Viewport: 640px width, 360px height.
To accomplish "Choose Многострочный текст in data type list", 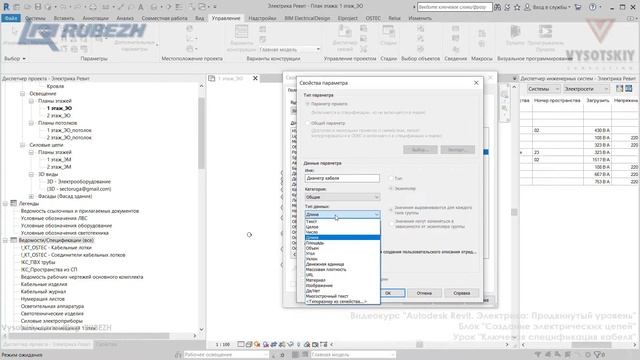I will click(x=342, y=296).
